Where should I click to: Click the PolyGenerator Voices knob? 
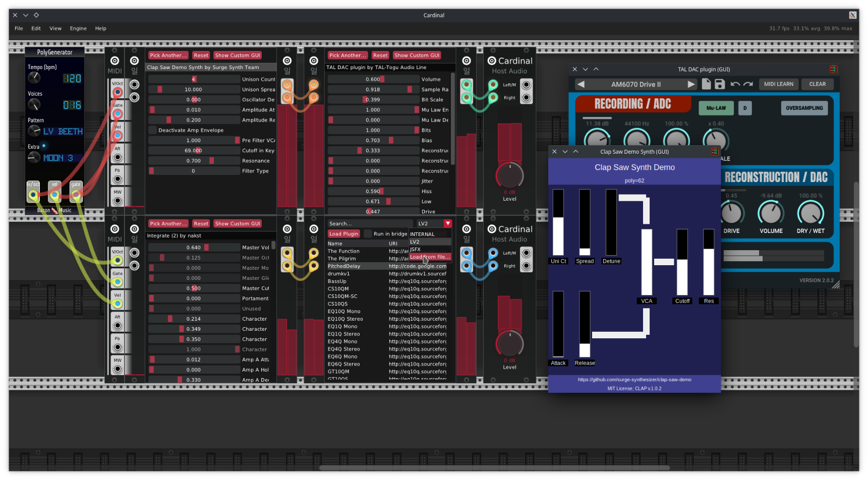(34, 104)
